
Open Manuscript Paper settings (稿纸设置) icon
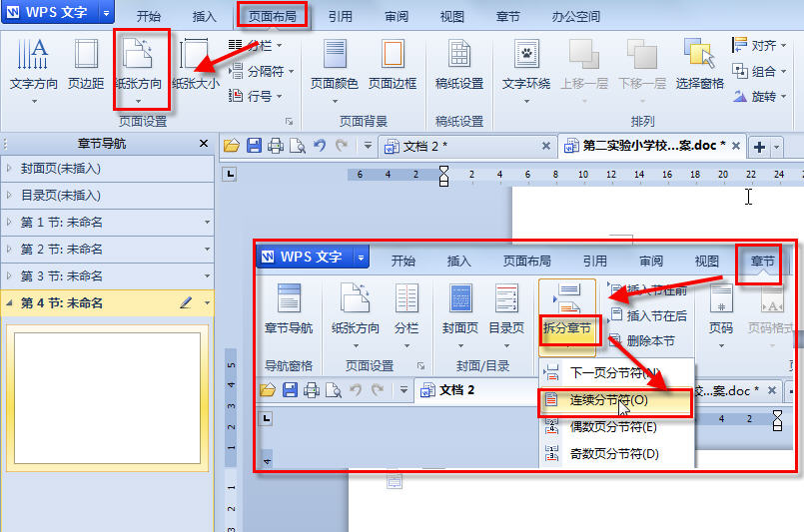[x=458, y=64]
